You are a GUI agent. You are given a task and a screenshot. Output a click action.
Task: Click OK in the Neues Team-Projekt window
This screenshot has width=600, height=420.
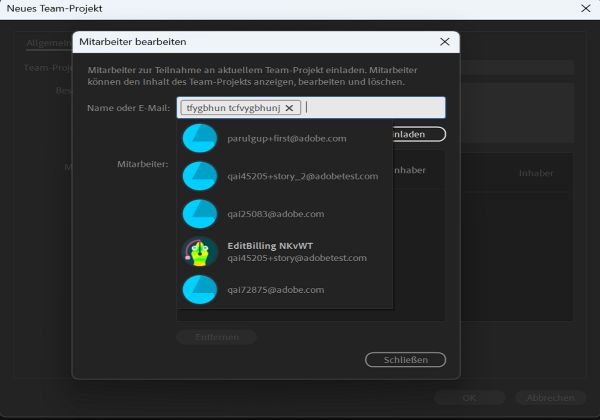[470, 398]
